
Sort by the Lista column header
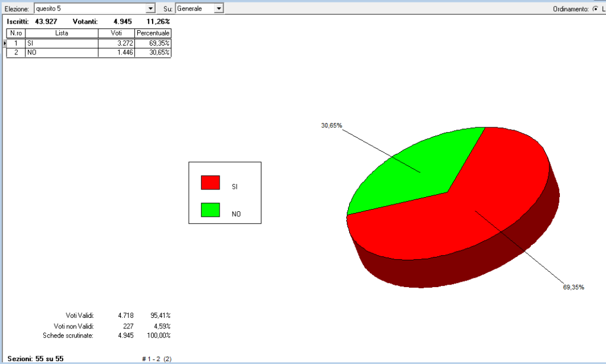[x=62, y=33]
